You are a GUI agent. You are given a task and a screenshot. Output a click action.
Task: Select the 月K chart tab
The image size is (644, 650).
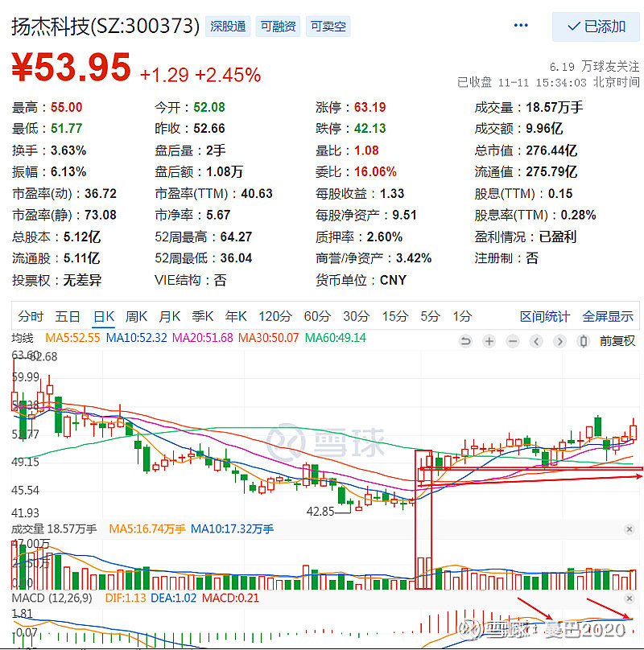coord(170,317)
